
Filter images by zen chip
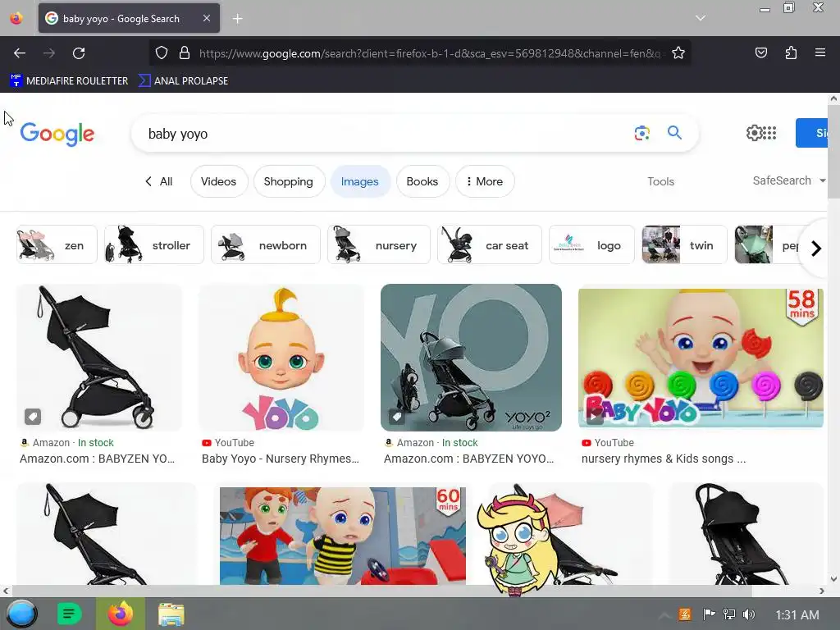tap(57, 244)
